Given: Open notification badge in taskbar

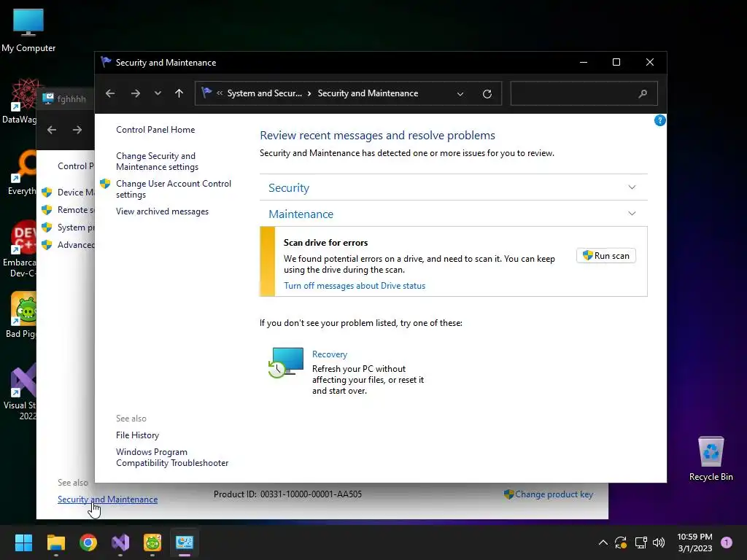Looking at the screenshot, I should tap(727, 542).
